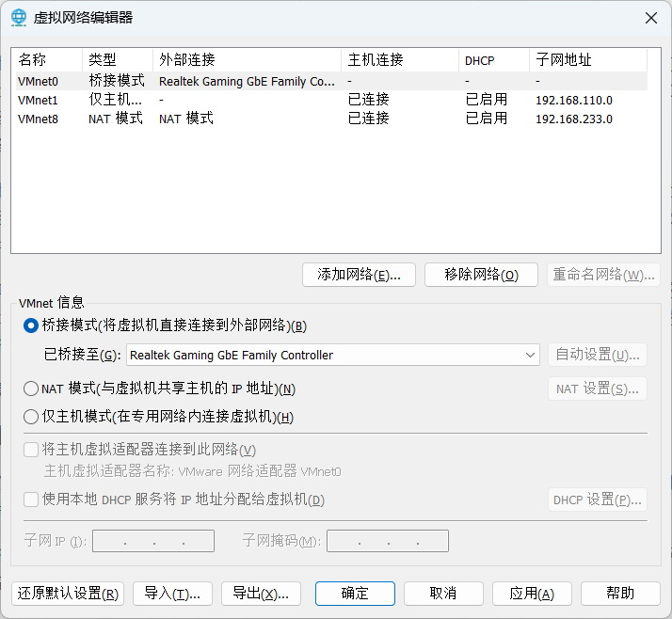Select the VMnet1 row
The height and width of the screenshot is (619, 672).
point(331,100)
